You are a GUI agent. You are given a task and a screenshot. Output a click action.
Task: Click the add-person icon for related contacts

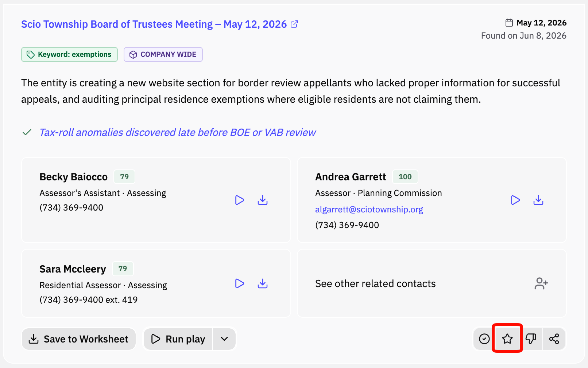point(541,283)
